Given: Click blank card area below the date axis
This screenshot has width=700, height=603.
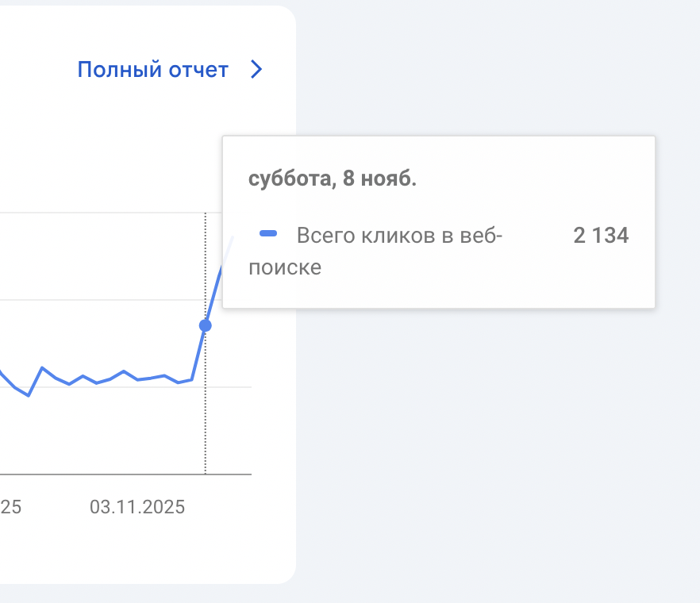Looking at the screenshot, I should pyautogui.click(x=143, y=551).
